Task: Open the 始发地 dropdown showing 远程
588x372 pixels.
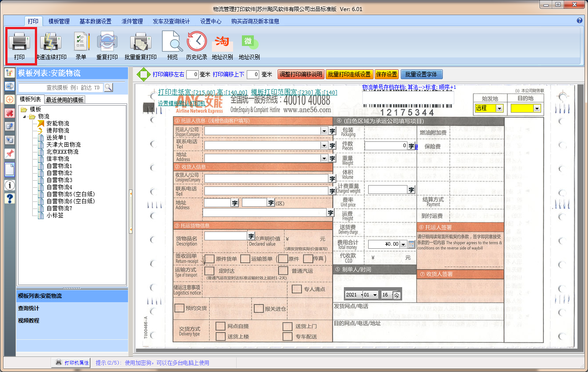Action: click(500, 108)
